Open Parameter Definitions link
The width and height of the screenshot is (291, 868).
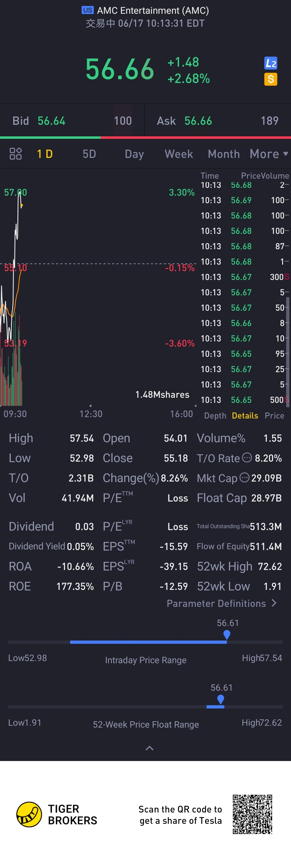tap(221, 603)
